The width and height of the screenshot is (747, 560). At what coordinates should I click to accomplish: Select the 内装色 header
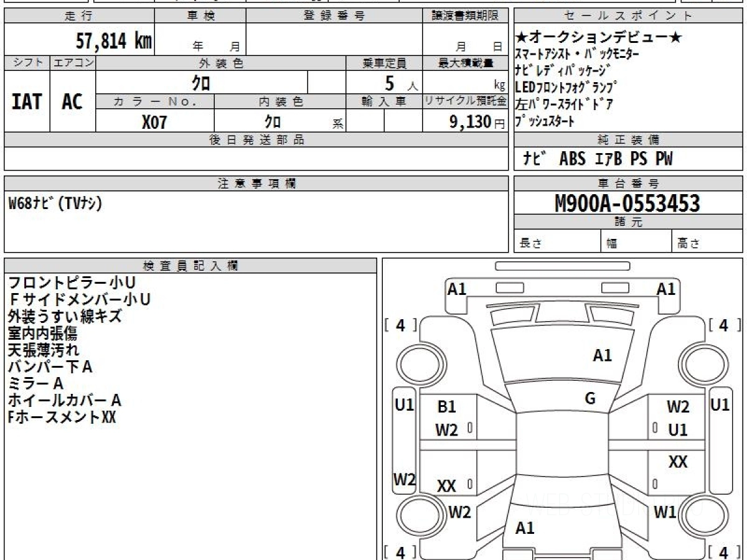(280, 101)
